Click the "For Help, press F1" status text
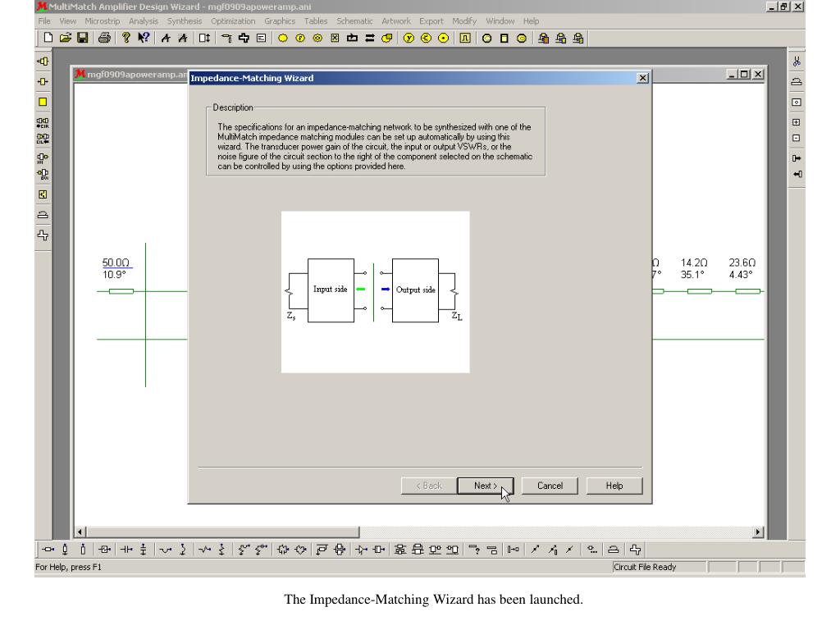Viewport: 840px width, 630px height. coord(69,567)
